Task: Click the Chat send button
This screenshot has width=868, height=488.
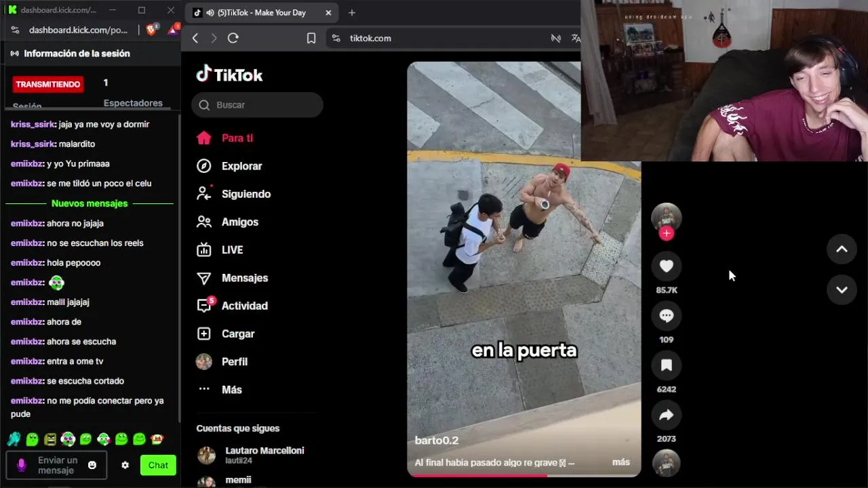Action: tap(158, 465)
